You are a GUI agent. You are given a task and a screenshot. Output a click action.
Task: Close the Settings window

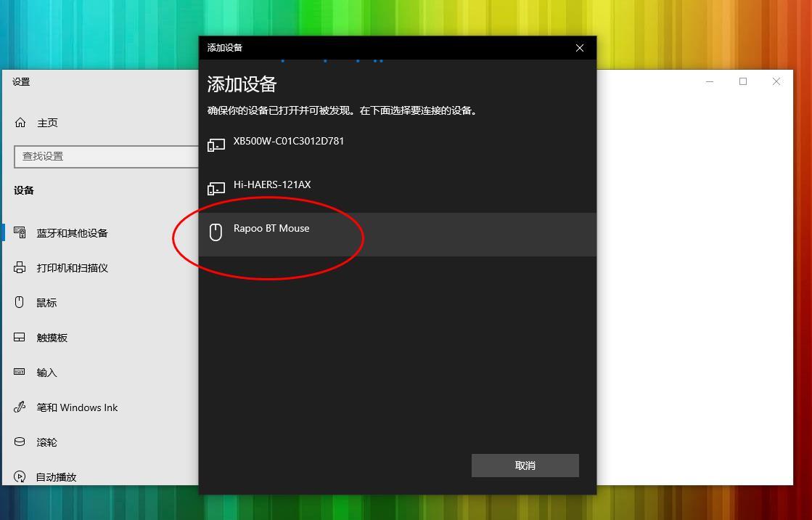[x=776, y=81]
